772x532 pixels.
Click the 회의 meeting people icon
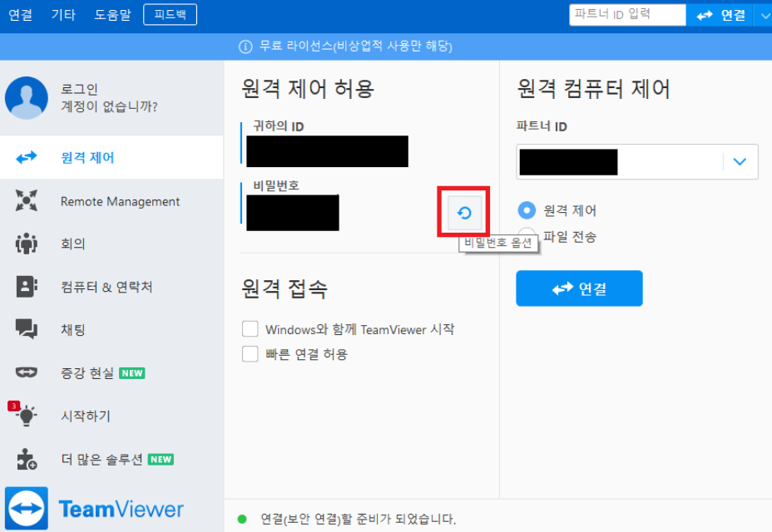click(x=27, y=244)
